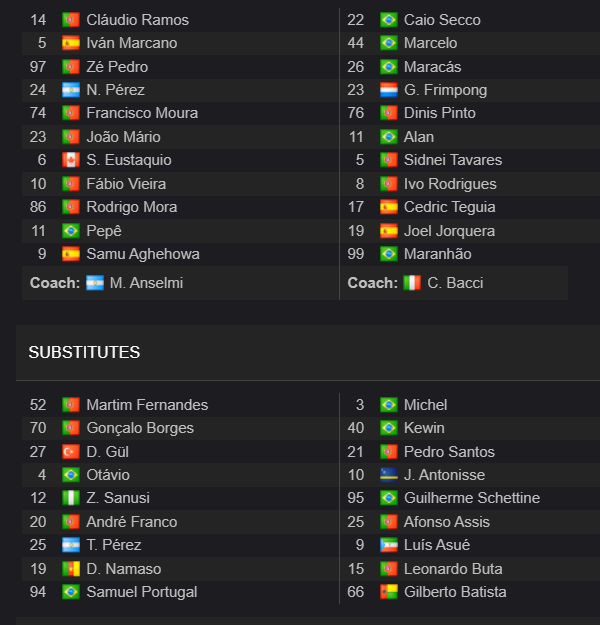Image resolution: width=600 pixels, height=625 pixels.
Task: Click Italy flag beside coach C. Bacci
Action: [412, 283]
